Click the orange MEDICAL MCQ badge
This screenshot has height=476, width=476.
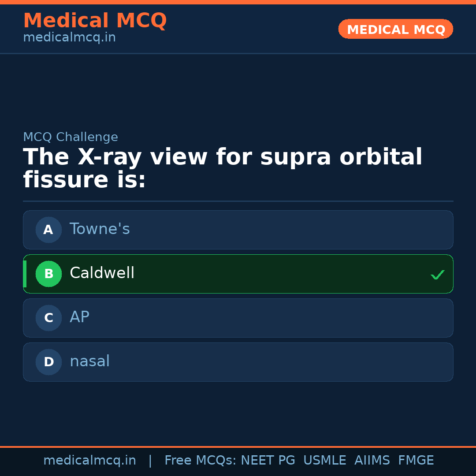(x=395, y=29)
